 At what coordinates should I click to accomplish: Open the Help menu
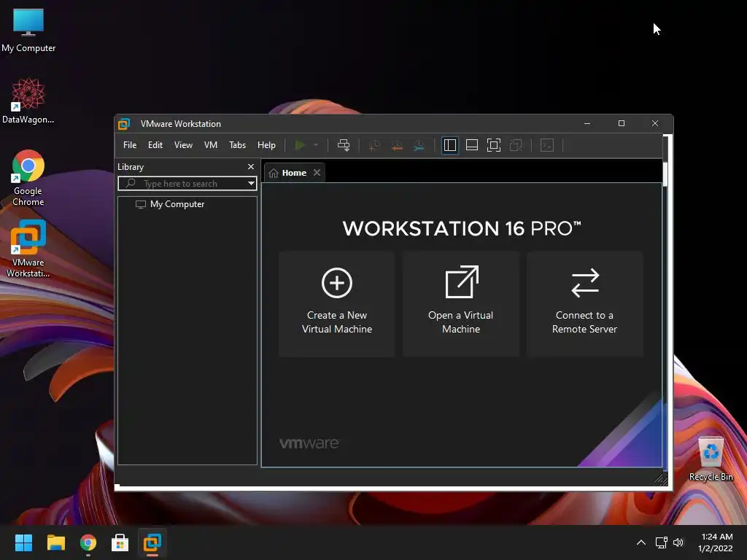[266, 145]
